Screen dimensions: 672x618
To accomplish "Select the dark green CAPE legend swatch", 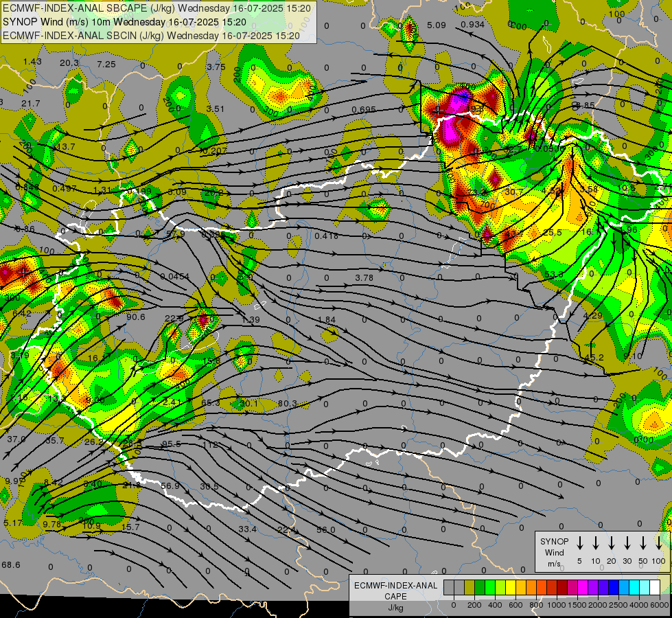I will click(480, 587).
